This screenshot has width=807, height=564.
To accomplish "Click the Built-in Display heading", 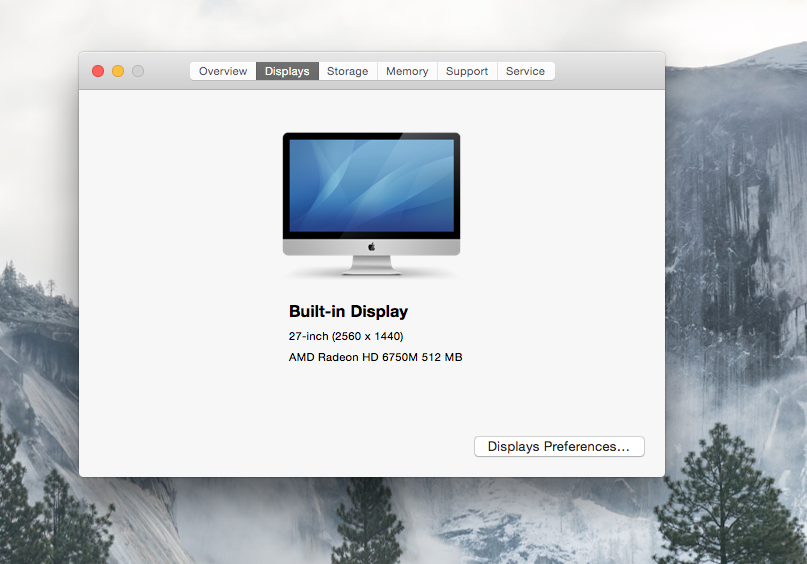I will click(x=348, y=311).
